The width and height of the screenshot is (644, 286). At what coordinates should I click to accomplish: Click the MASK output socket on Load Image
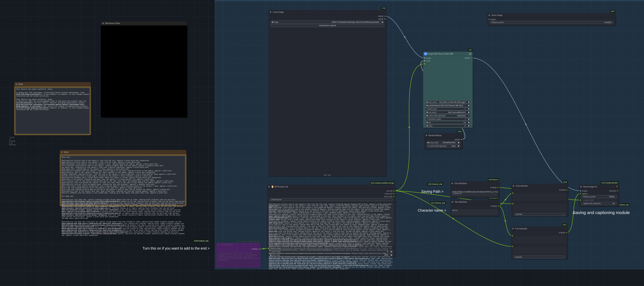[385, 19]
